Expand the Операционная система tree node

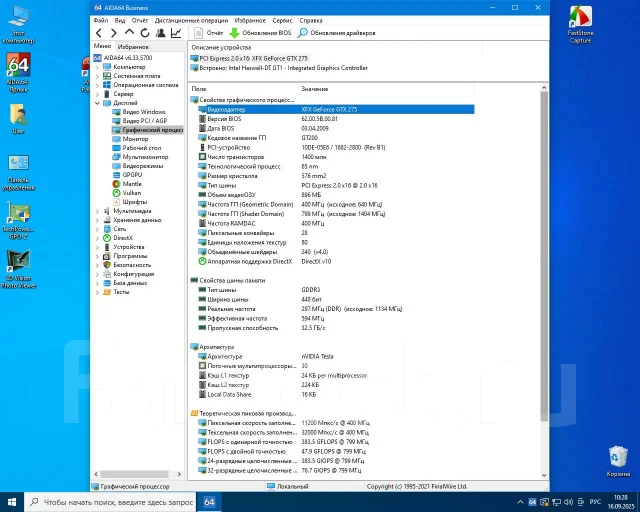click(97, 85)
